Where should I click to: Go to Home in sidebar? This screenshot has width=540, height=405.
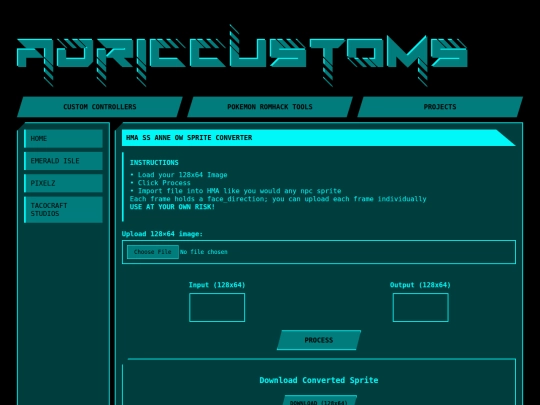click(x=63, y=138)
